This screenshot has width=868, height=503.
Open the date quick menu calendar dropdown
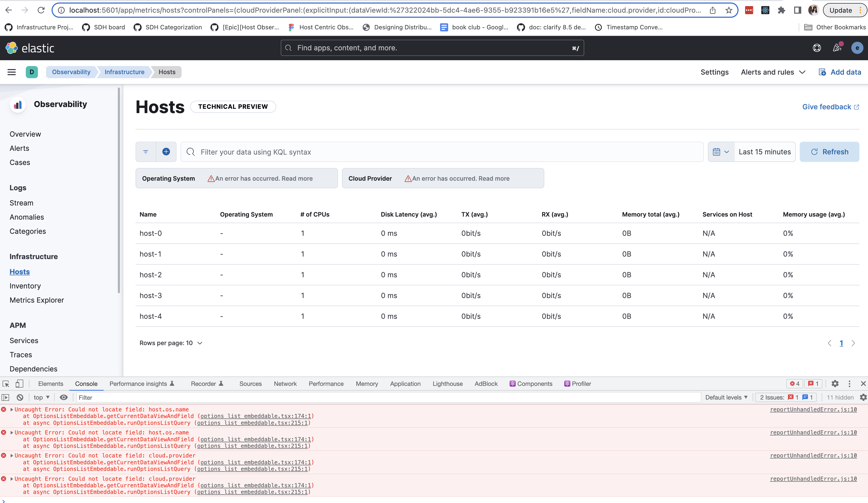coord(721,152)
